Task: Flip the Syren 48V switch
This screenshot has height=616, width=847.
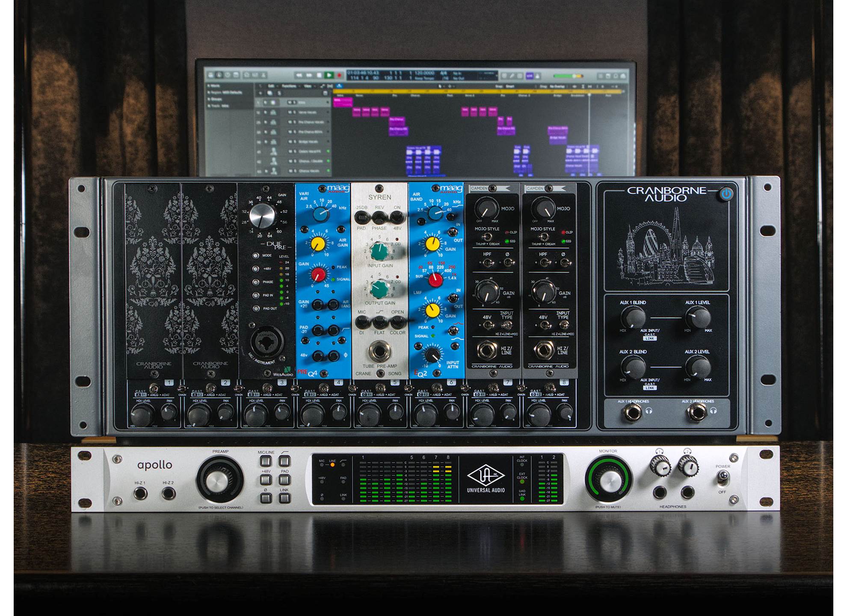Action: [x=397, y=218]
